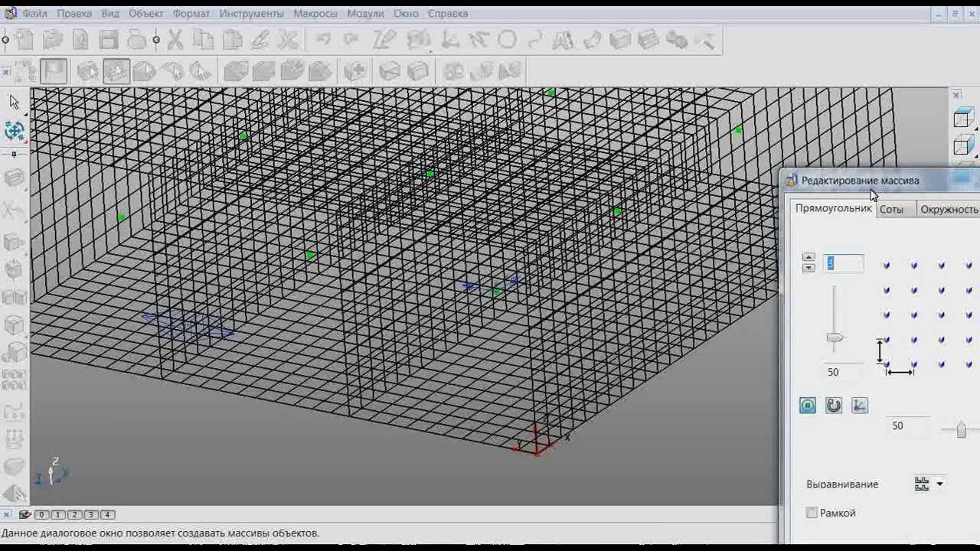This screenshot has height=551, width=980.
Task: Open the Файл menu
Action: click(x=34, y=14)
